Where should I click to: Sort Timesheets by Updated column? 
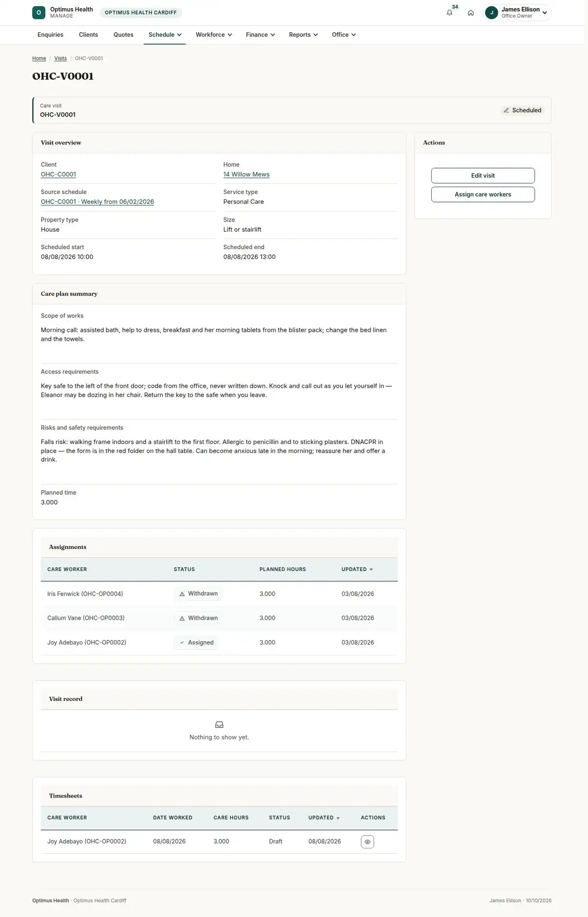click(x=324, y=818)
